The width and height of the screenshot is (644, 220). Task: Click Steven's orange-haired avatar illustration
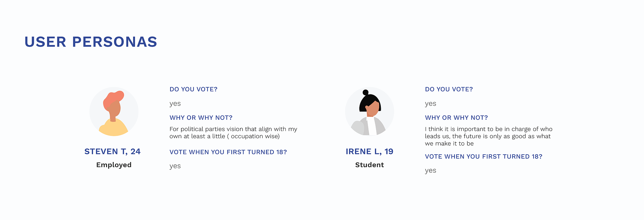point(114,111)
